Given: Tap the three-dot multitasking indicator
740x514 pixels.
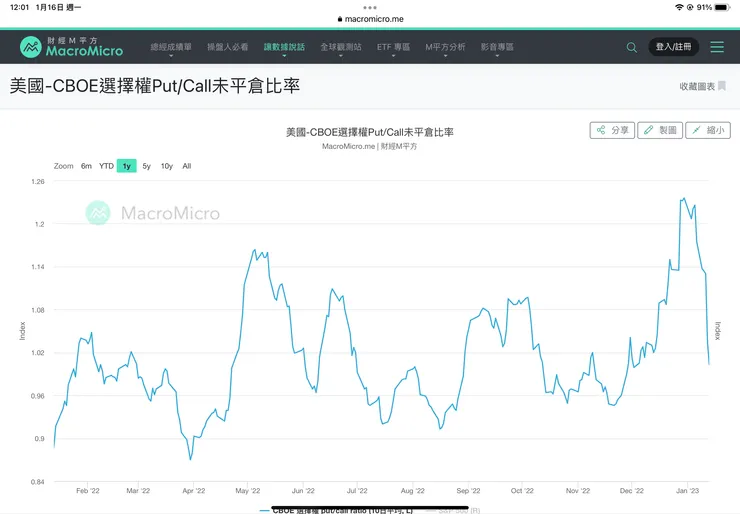Looking at the screenshot, I should 370,8.
